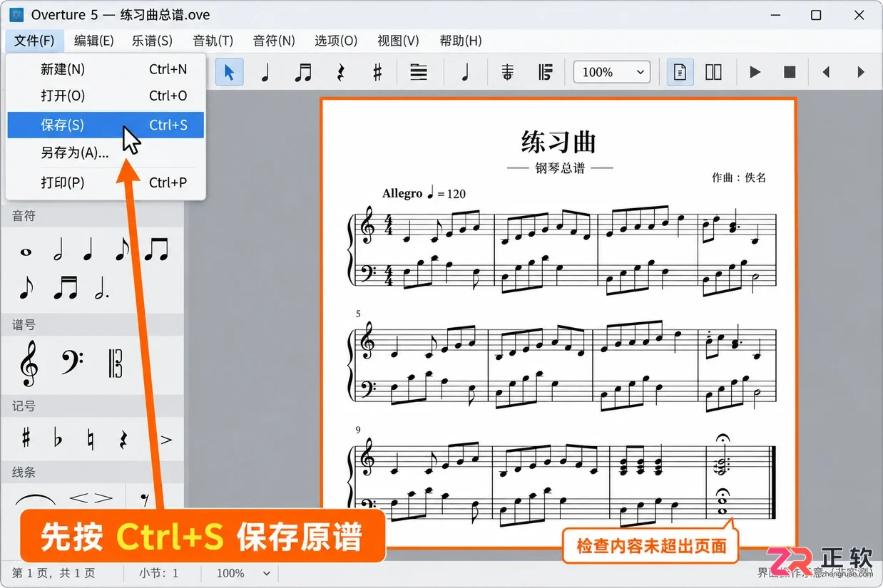Open the toolbar 100% zoom dropdown
Image resolution: width=883 pixels, height=588 pixels.
click(x=612, y=72)
